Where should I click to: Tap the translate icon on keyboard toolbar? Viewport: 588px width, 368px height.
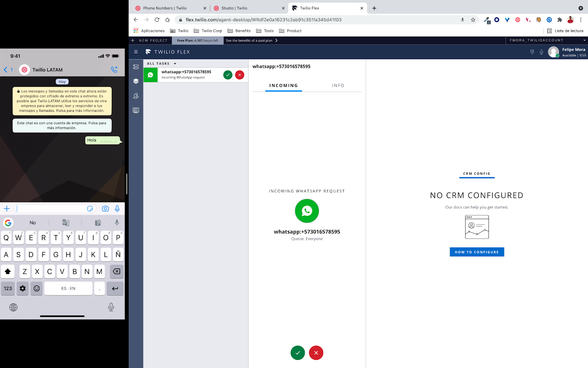point(66,223)
